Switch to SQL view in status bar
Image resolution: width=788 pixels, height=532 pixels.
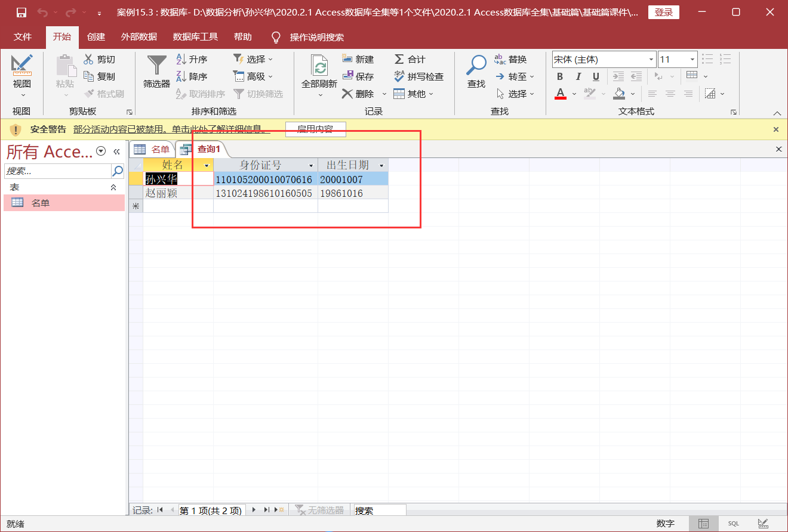pos(733,524)
